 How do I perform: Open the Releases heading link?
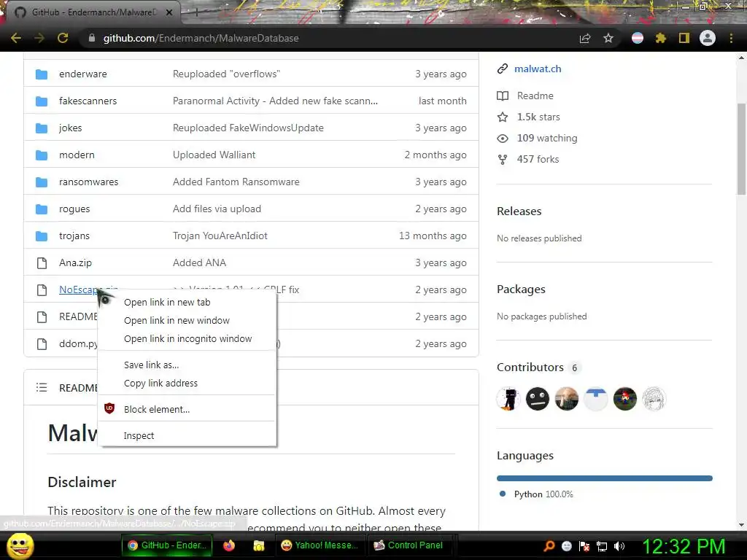[519, 211]
